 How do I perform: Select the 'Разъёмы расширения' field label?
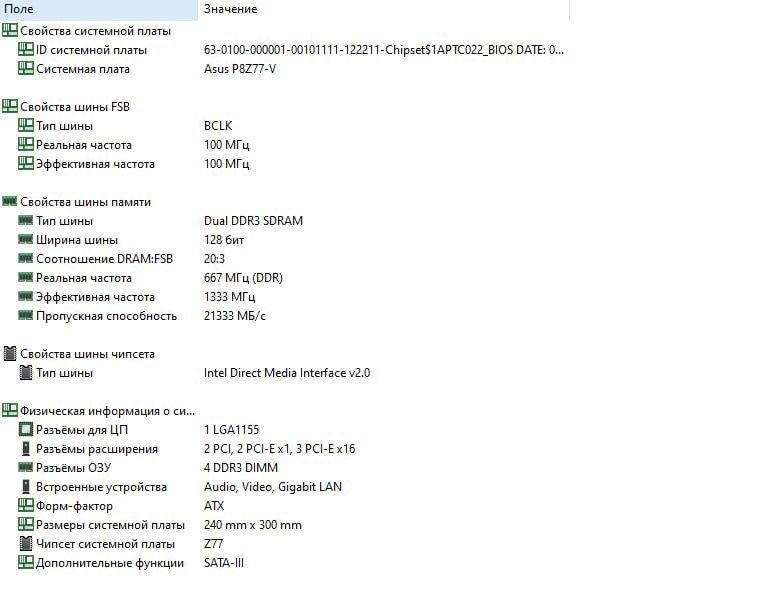coord(97,449)
